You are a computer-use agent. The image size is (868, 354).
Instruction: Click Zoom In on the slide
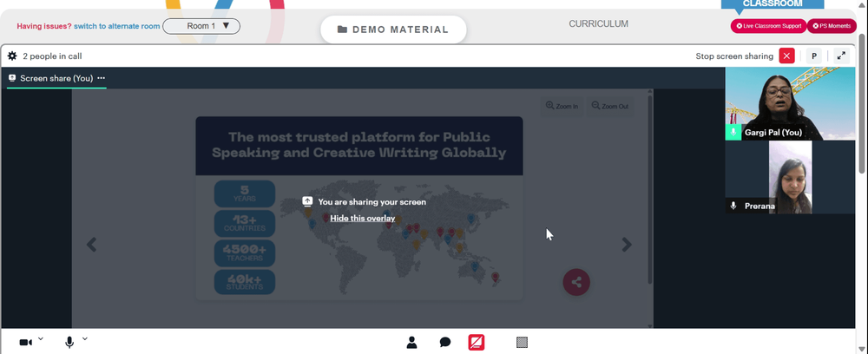point(562,106)
